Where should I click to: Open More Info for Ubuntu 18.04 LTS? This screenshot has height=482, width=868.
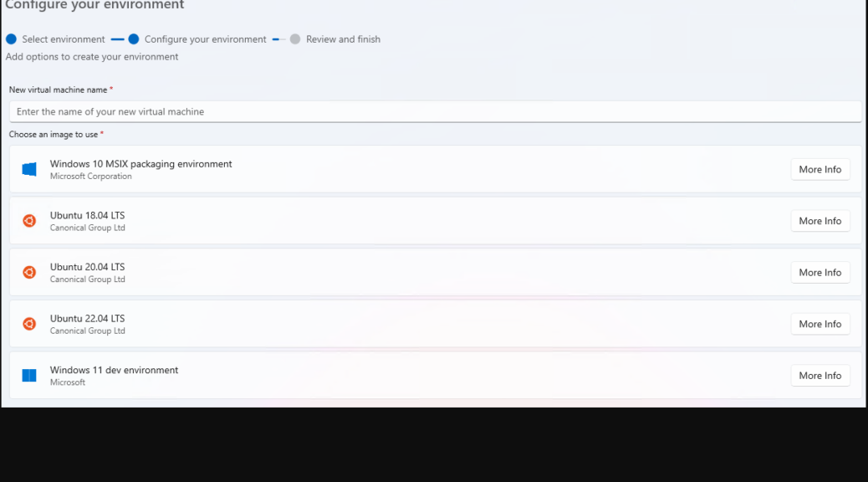(x=819, y=221)
